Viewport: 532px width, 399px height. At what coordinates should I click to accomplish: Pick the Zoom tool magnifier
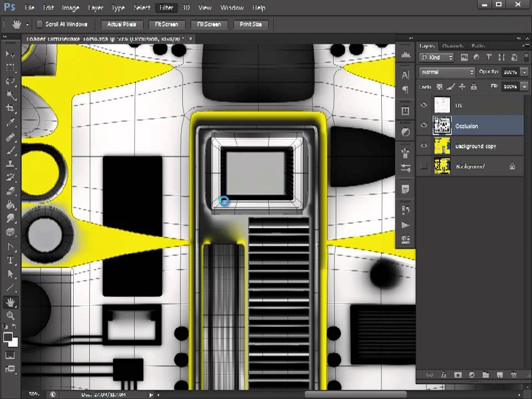(x=11, y=315)
